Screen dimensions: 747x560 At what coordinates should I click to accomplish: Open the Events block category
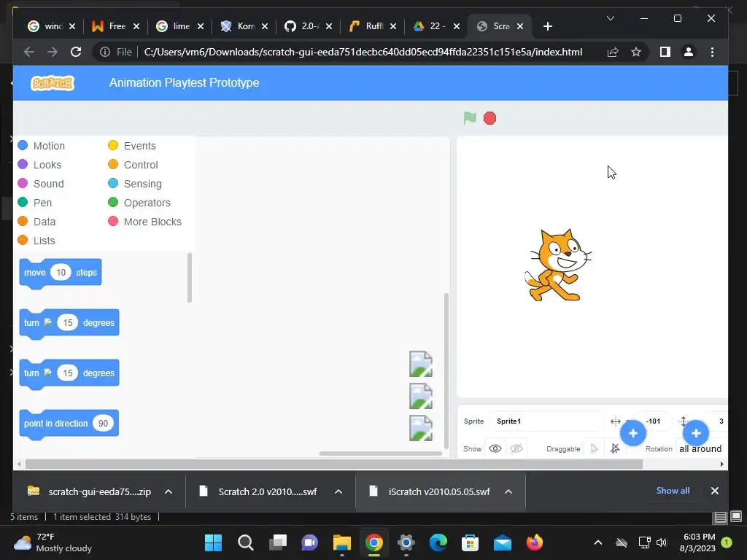[x=132, y=146]
